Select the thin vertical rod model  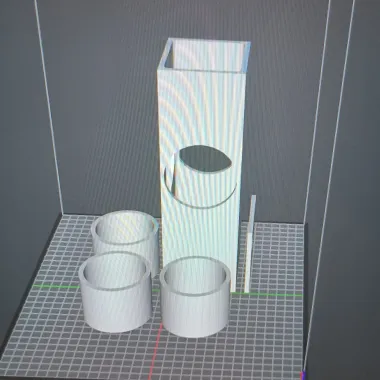point(250,243)
